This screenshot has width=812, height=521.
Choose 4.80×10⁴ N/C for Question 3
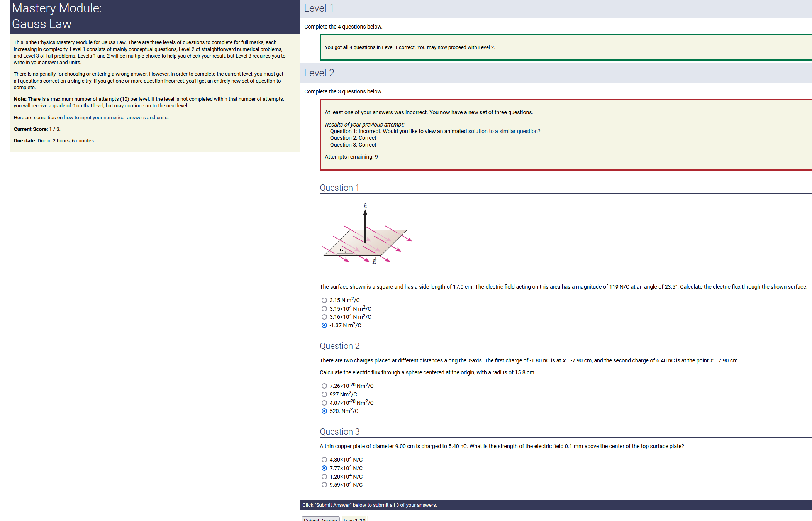tap(324, 460)
